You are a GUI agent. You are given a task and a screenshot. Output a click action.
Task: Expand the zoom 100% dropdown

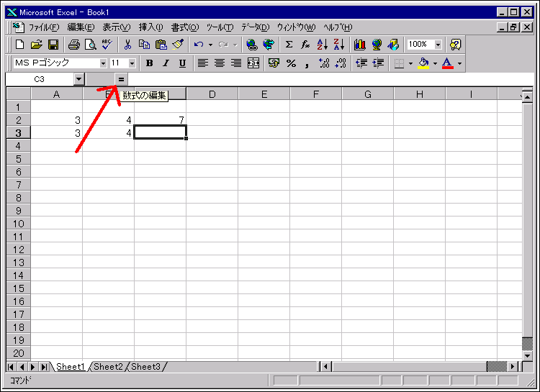pyautogui.click(x=438, y=45)
